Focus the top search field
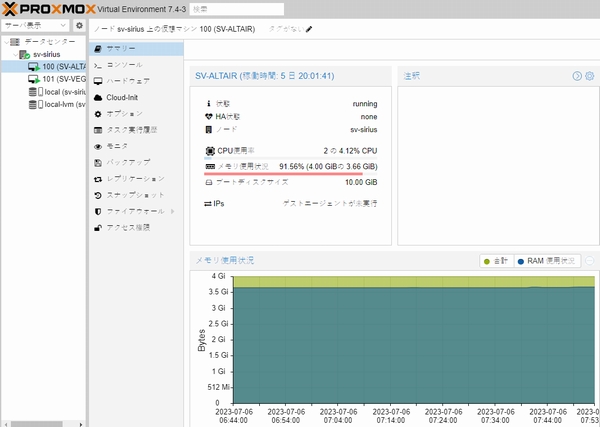 pos(237,9)
